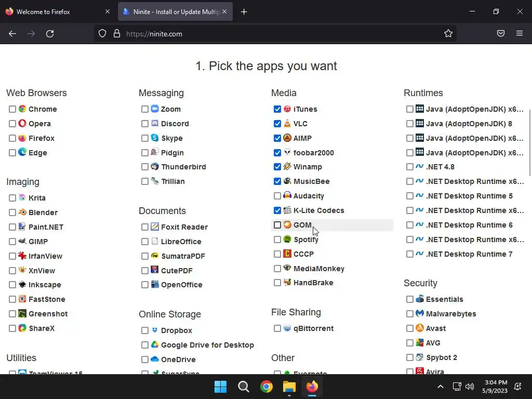This screenshot has height=399, width=532.
Task: Click the Skype icon
Action: point(155,138)
